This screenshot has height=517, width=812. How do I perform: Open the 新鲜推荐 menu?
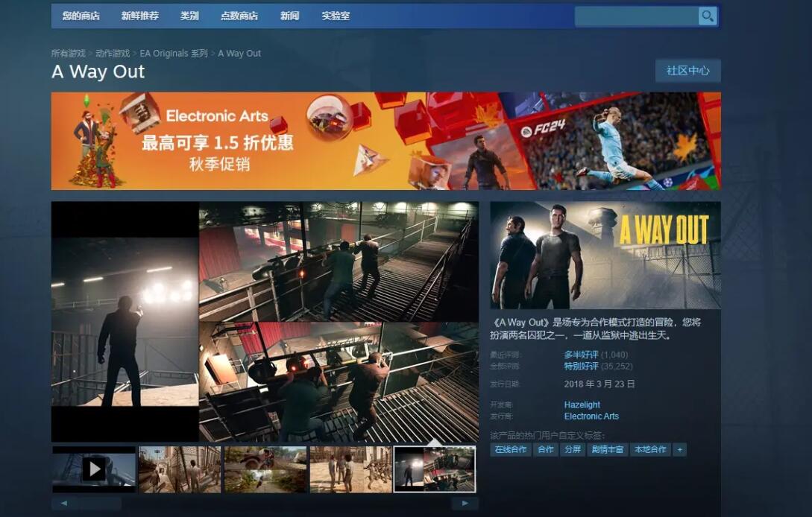pyautogui.click(x=140, y=16)
